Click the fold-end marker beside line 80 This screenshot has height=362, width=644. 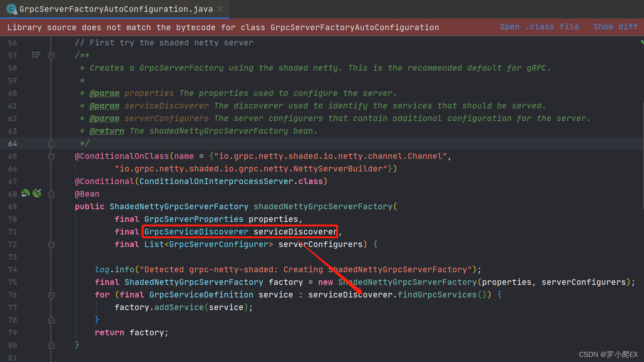(x=52, y=345)
